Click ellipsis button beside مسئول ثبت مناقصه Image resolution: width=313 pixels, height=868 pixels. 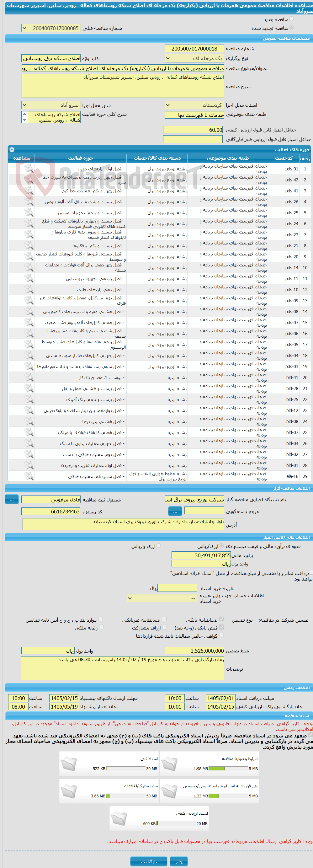[x=12, y=499]
